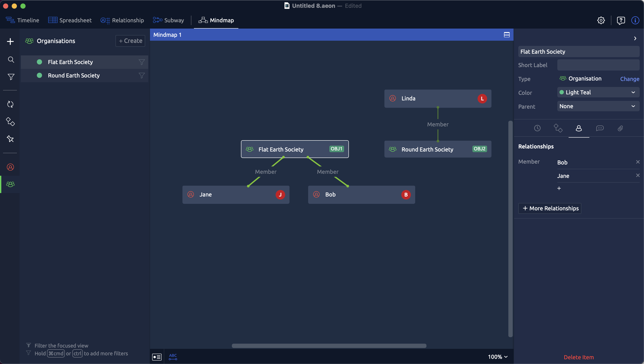Image resolution: width=644 pixels, height=364 pixels.
Task: Add another Member with plus icon
Action: [x=559, y=188]
